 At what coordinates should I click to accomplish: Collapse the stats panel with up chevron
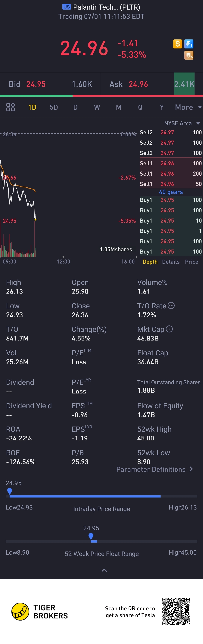(104, 570)
